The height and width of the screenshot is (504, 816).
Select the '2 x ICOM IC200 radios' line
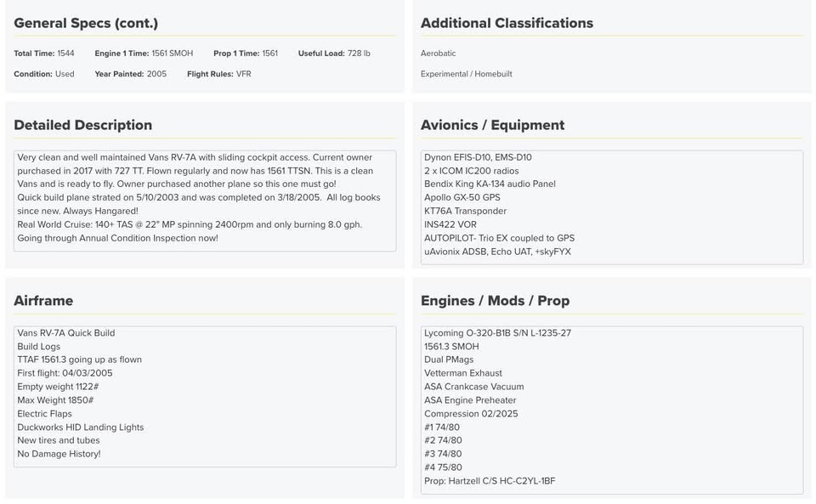tap(472, 171)
